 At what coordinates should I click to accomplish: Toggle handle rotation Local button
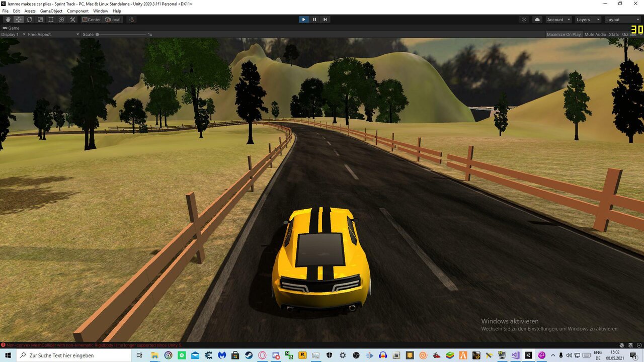pos(113,20)
